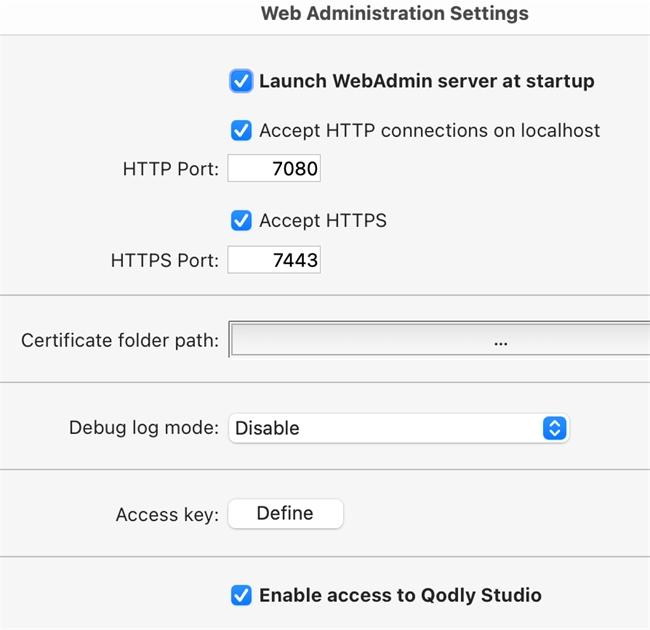Viewport: 650px width, 630px height.
Task: Uncheck Accept HTTP connections on localhost box
Action: (241, 131)
